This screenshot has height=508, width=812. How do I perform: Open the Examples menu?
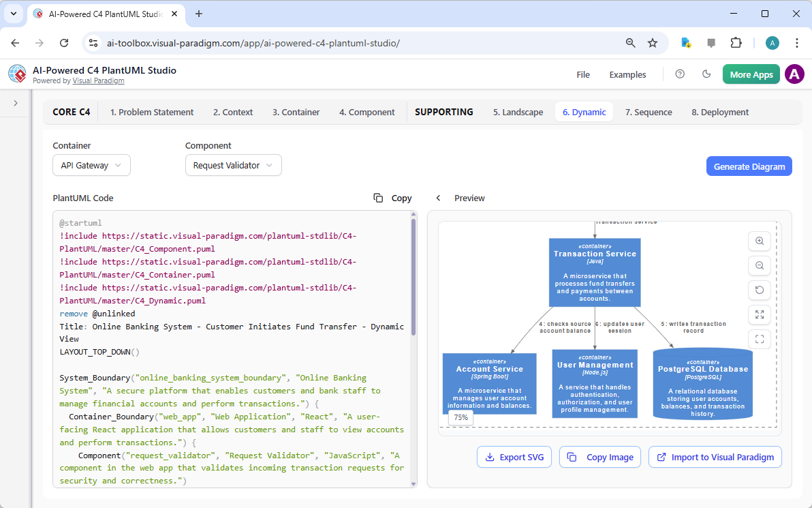click(627, 74)
